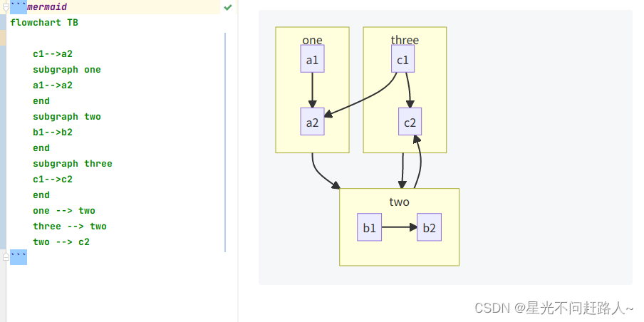
Task: Click the 'b1-->b2' code line
Action: [x=53, y=133]
